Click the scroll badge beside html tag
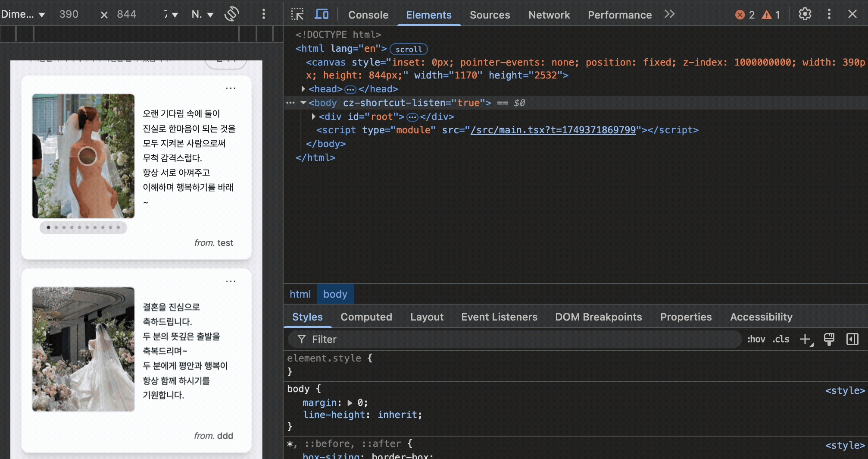 click(x=409, y=49)
